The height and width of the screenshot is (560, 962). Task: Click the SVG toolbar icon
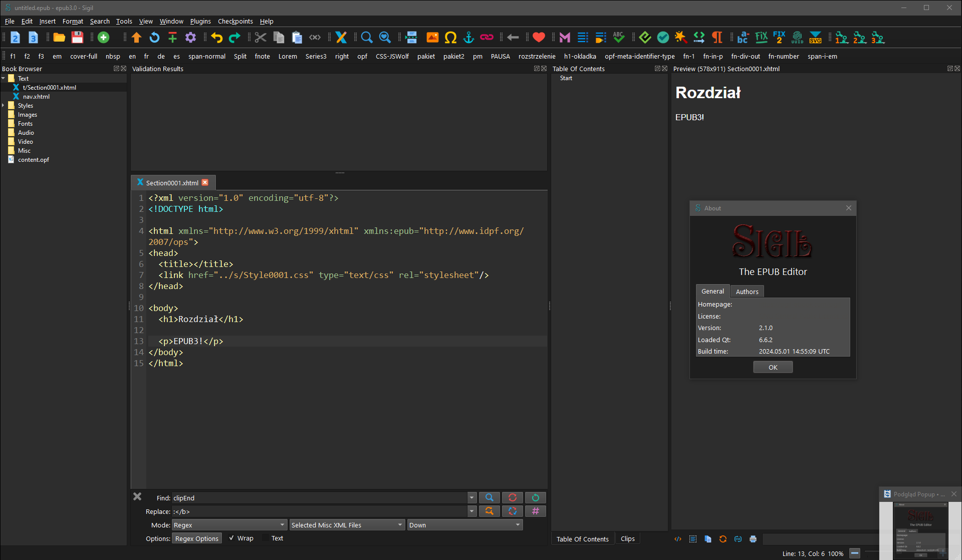click(x=815, y=38)
